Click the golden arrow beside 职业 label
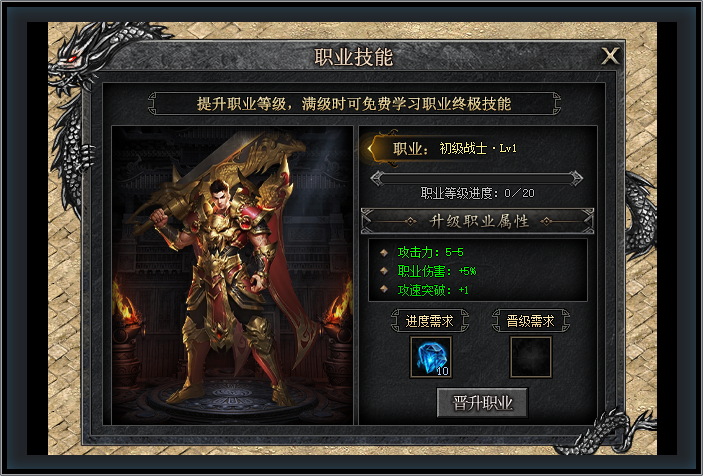703x476 pixels. [x=372, y=148]
